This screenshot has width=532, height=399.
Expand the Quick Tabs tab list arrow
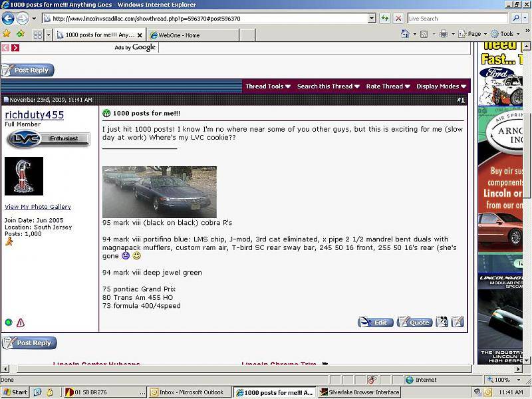[x=48, y=35]
